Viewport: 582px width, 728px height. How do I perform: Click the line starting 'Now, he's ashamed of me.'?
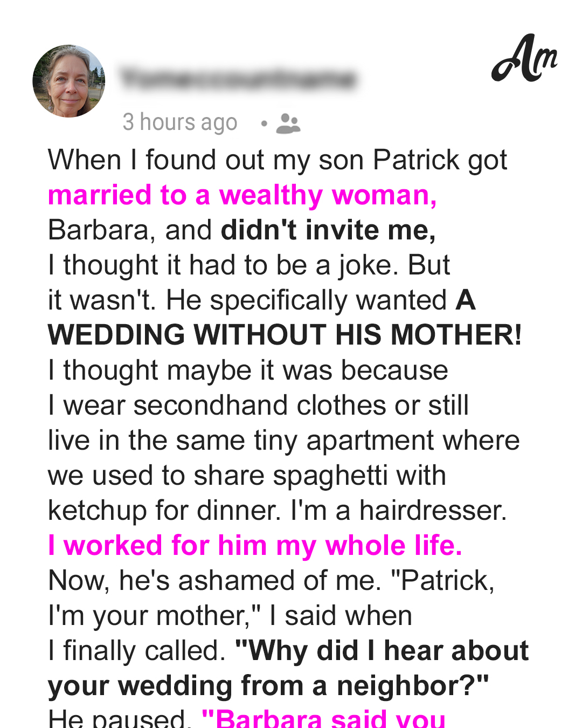point(271,581)
